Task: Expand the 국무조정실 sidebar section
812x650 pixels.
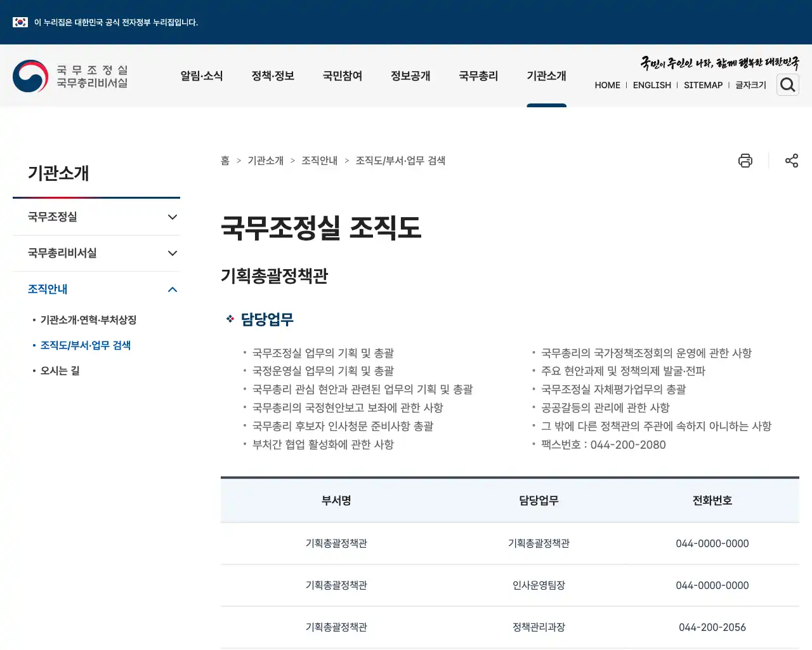Action: [96, 217]
